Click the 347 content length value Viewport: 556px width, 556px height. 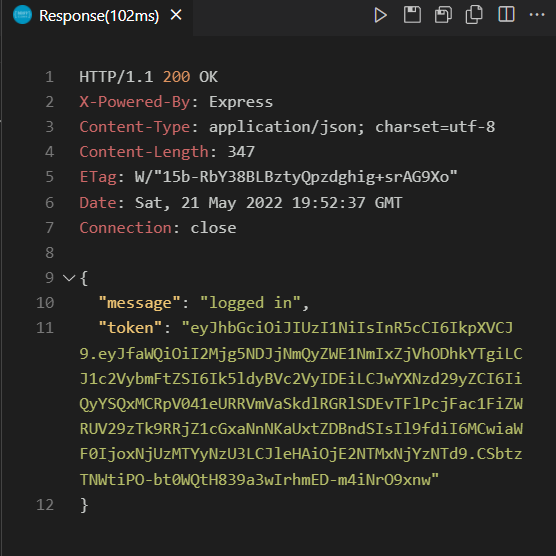pyautogui.click(x=241, y=152)
